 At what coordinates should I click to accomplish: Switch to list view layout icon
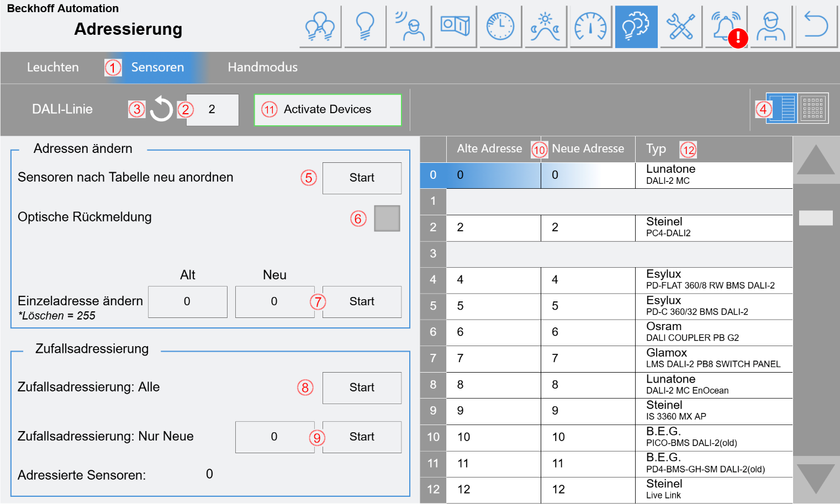pos(781,108)
